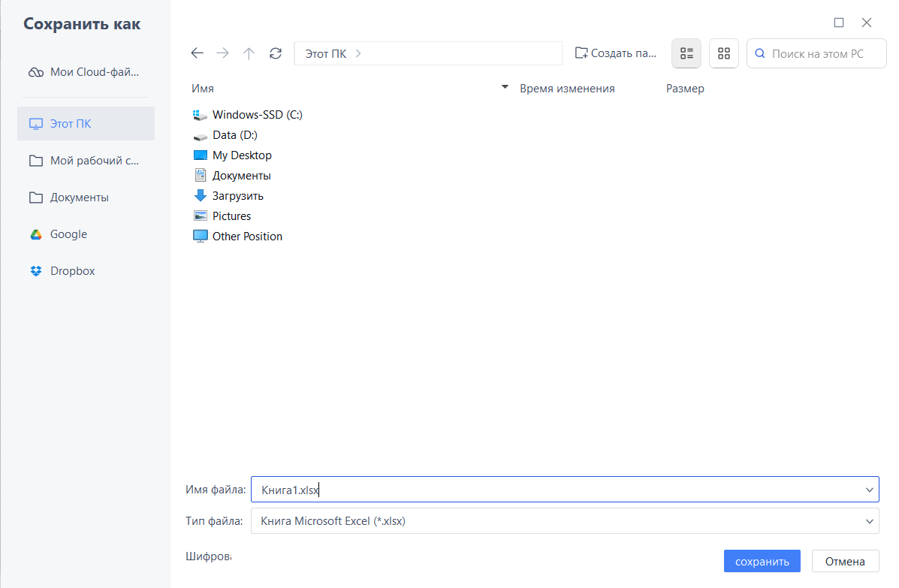This screenshot has height=588, width=899.
Task: Refresh the folder listing
Action: click(276, 53)
